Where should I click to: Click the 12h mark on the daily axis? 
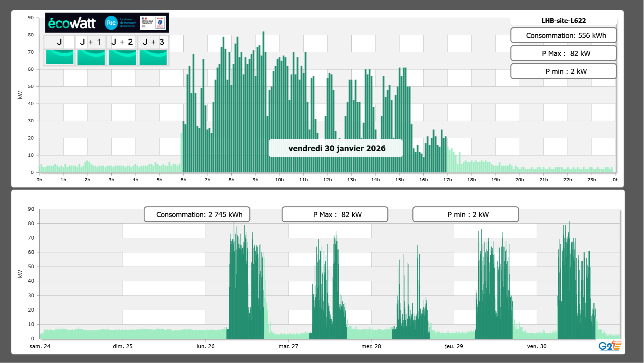coord(327,180)
